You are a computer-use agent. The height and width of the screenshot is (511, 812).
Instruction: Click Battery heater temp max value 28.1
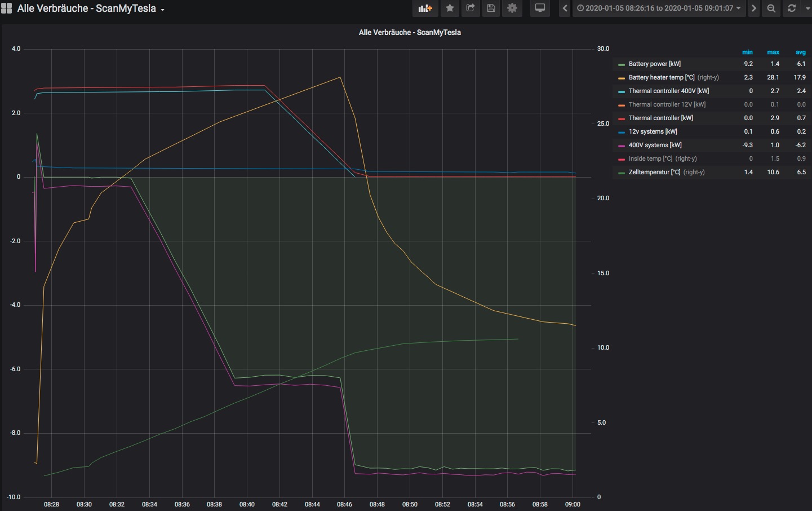[773, 78]
